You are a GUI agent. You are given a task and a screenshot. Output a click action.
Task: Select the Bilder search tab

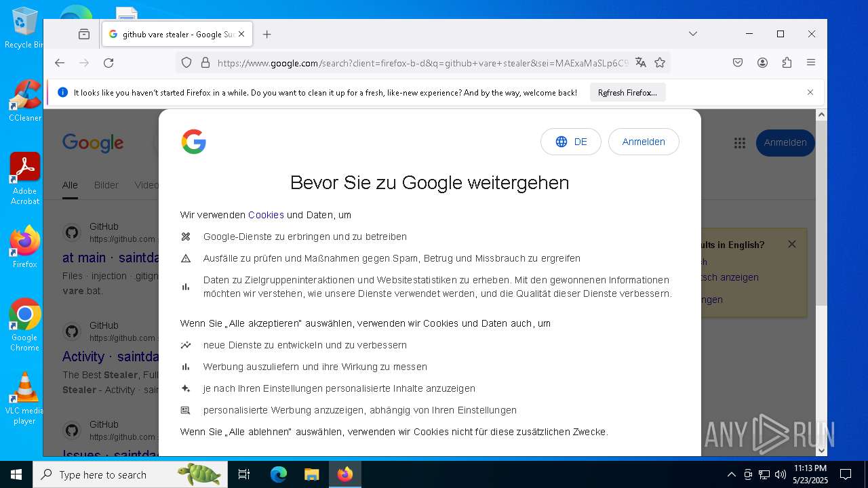point(106,185)
